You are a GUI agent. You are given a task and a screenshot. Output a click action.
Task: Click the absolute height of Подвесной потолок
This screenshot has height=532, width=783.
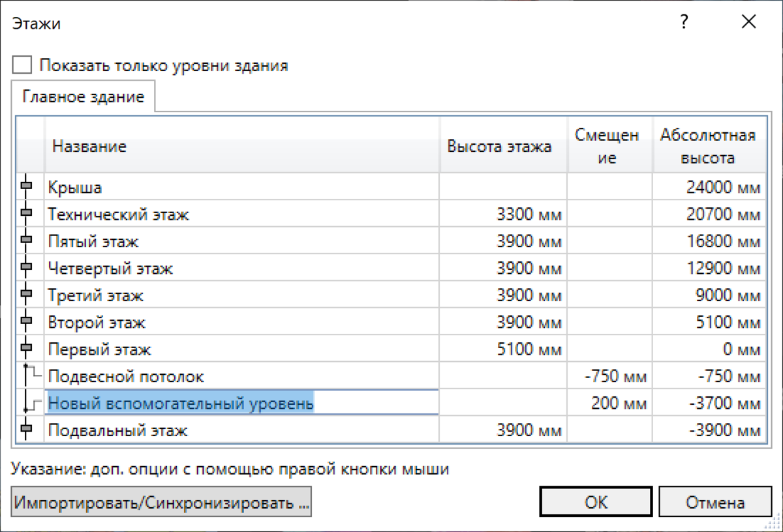(x=709, y=376)
